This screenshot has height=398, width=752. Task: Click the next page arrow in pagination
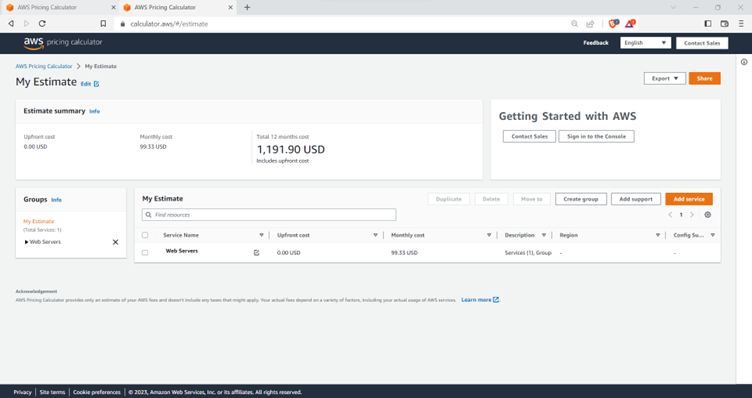click(x=692, y=215)
